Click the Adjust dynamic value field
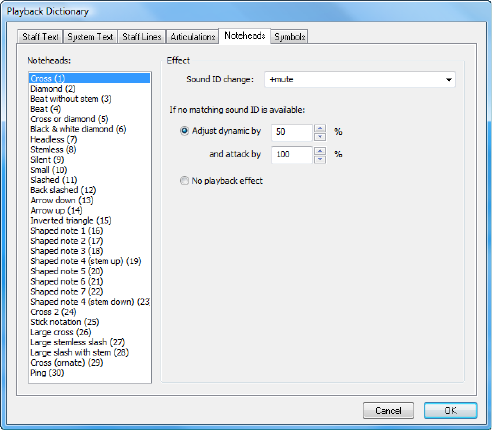The height and width of the screenshot is (430, 492). [292, 132]
